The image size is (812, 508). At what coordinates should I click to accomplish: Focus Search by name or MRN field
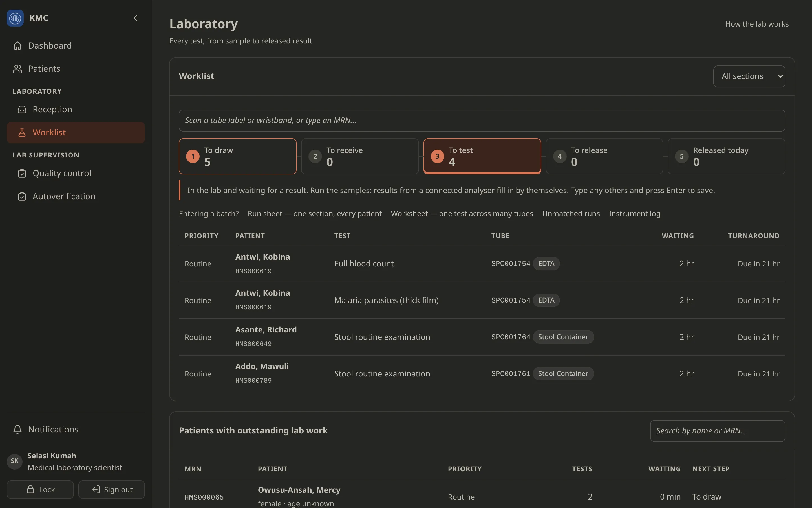717,431
